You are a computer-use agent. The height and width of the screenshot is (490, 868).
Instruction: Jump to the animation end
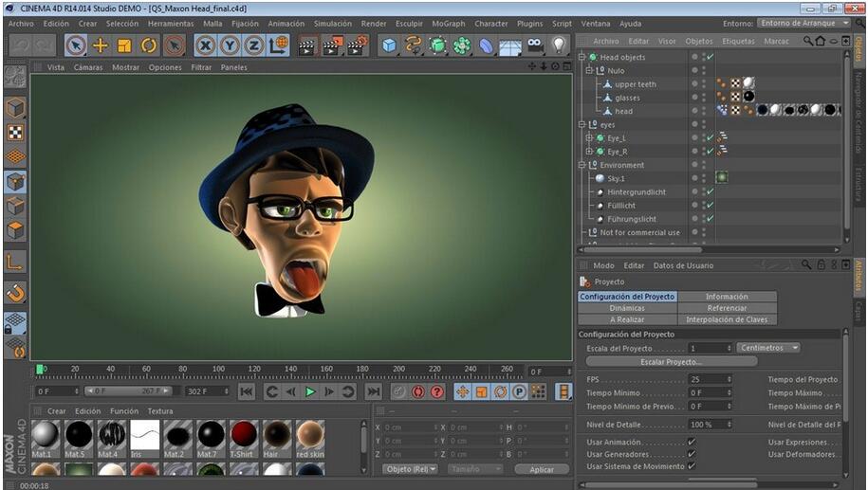tap(374, 392)
